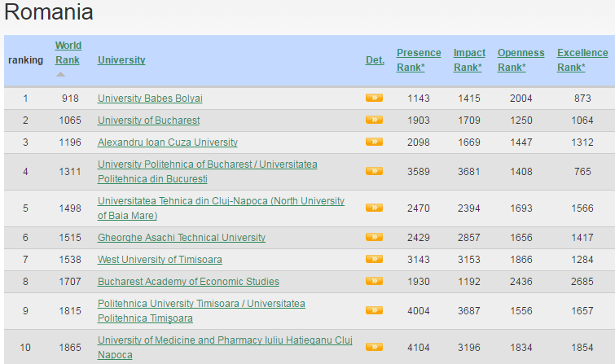Image resolution: width=615 pixels, height=364 pixels.
Task: Select openness rank value 1447
Action: tap(521, 142)
